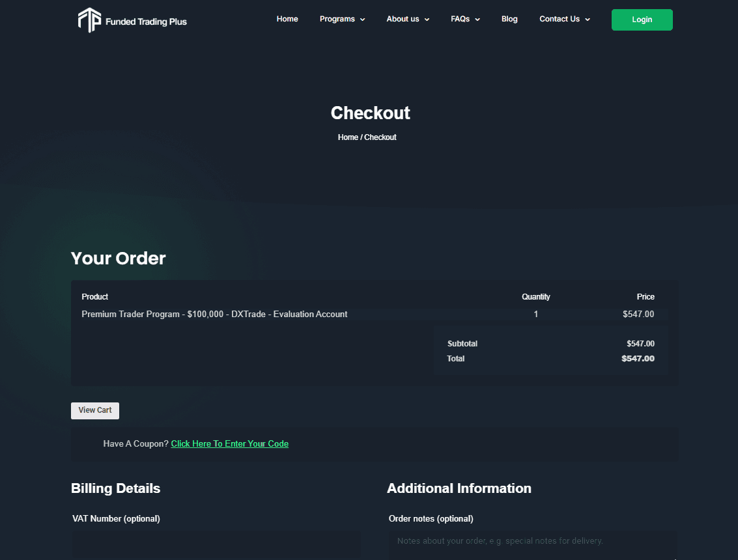Click the green Login button
Viewport: 738px width, 560px height.
pos(642,20)
